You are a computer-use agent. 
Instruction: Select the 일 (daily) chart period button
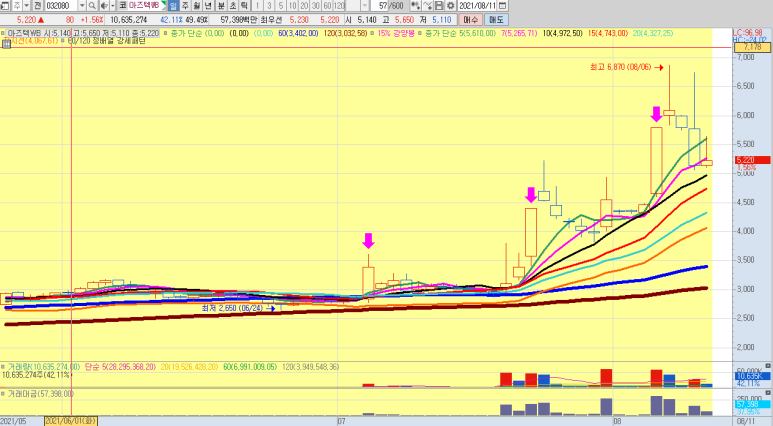coord(173,6)
